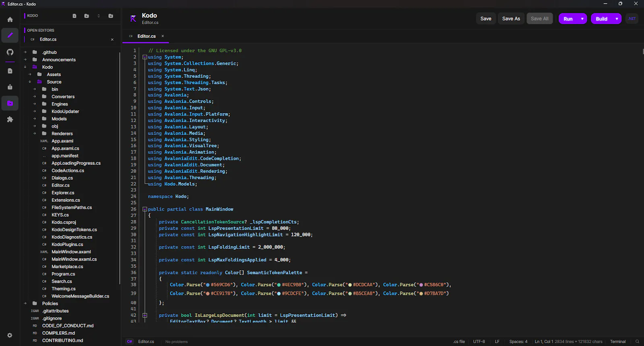Close Editor.cs in Open Editors list

(x=112, y=39)
